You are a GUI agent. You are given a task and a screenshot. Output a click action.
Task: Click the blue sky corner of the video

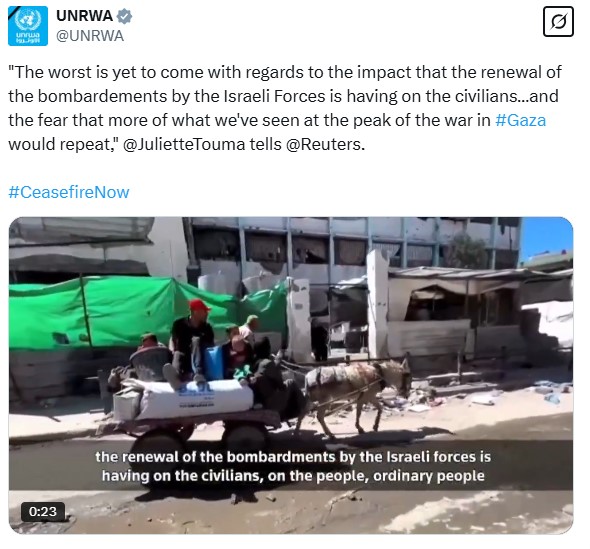[547, 236]
